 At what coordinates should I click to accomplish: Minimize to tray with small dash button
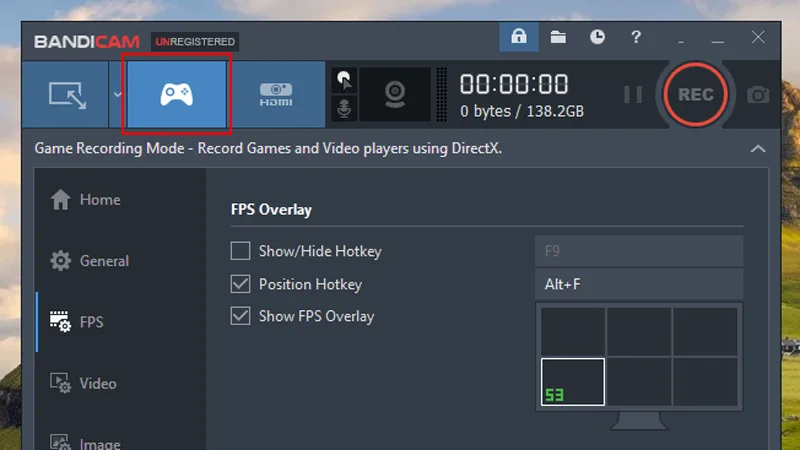click(x=681, y=41)
